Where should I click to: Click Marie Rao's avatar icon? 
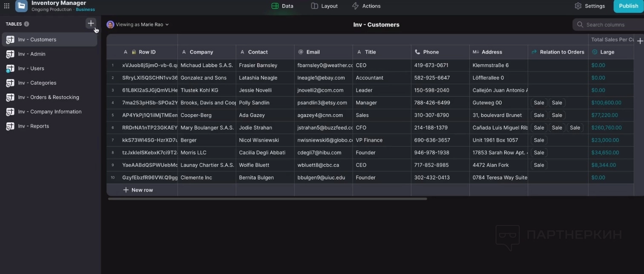tap(110, 25)
